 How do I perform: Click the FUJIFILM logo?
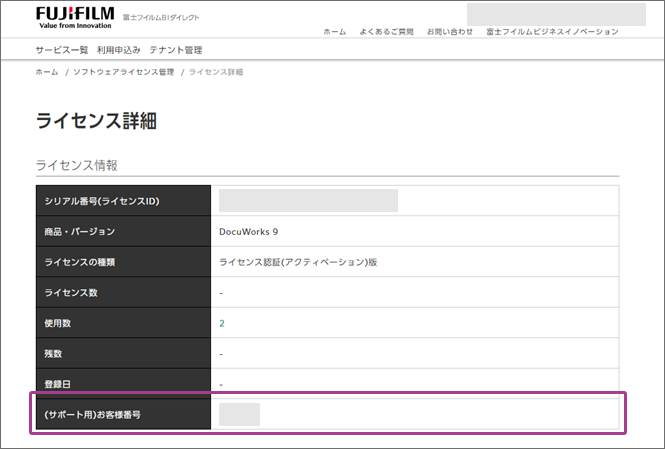point(75,17)
